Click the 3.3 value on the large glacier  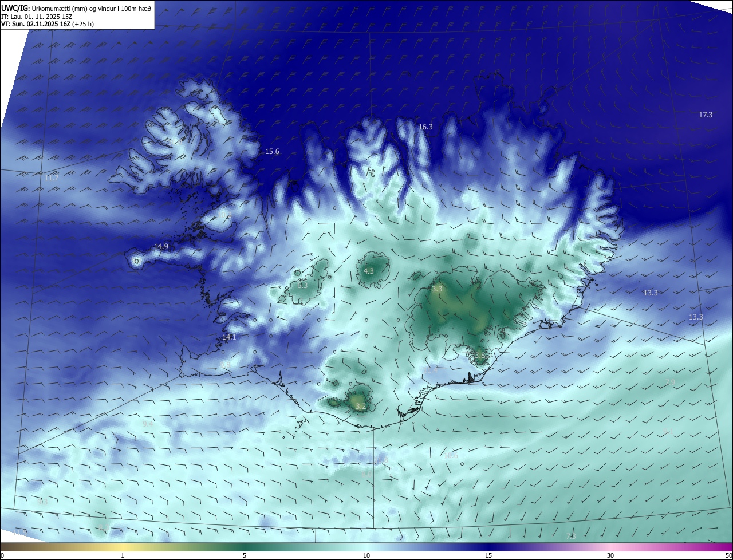pos(437,290)
